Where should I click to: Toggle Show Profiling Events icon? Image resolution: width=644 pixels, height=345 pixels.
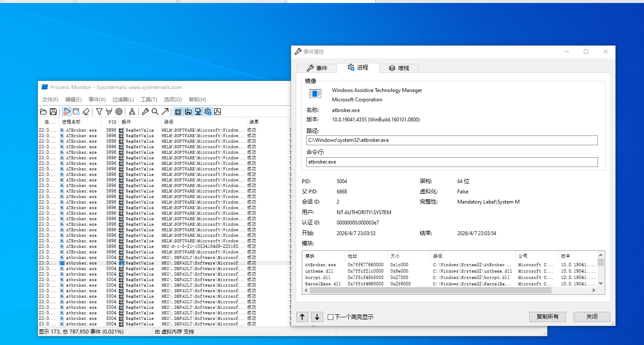pyautogui.click(x=217, y=112)
